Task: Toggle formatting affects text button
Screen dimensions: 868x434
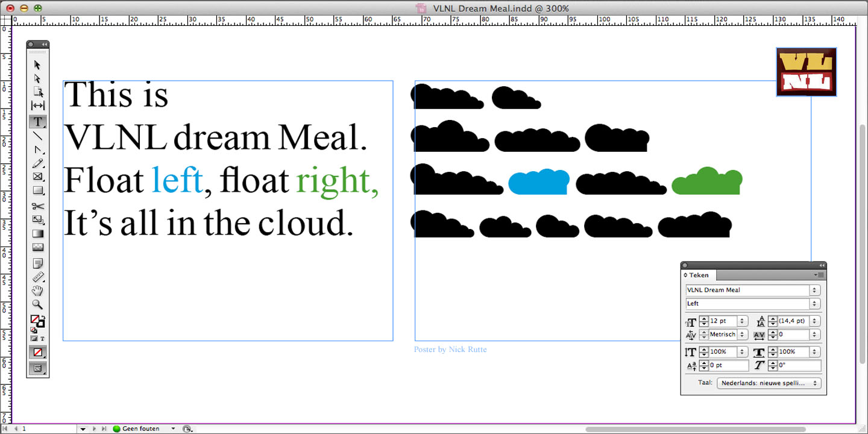Action: click(42, 339)
